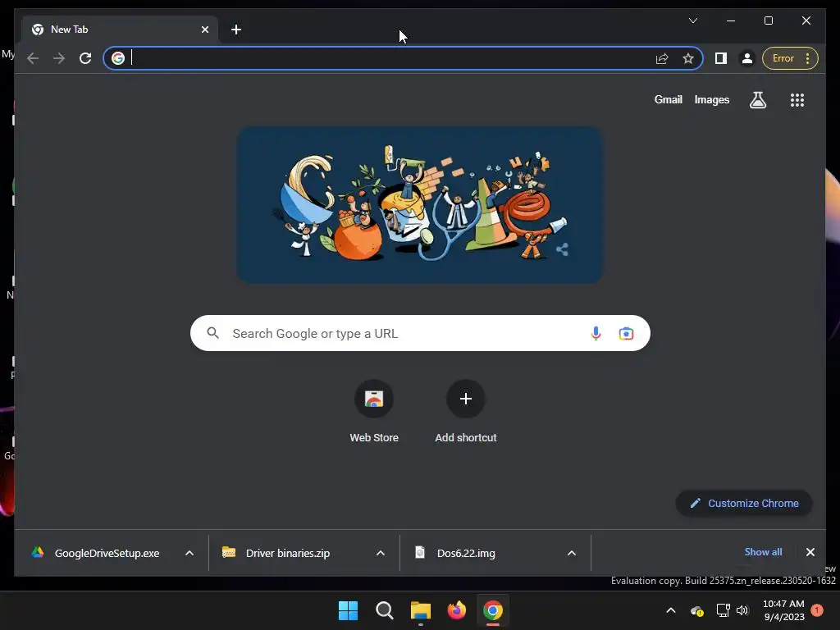This screenshot has width=840, height=630.
Task: Open network tray icon
Action: (x=724, y=610)
